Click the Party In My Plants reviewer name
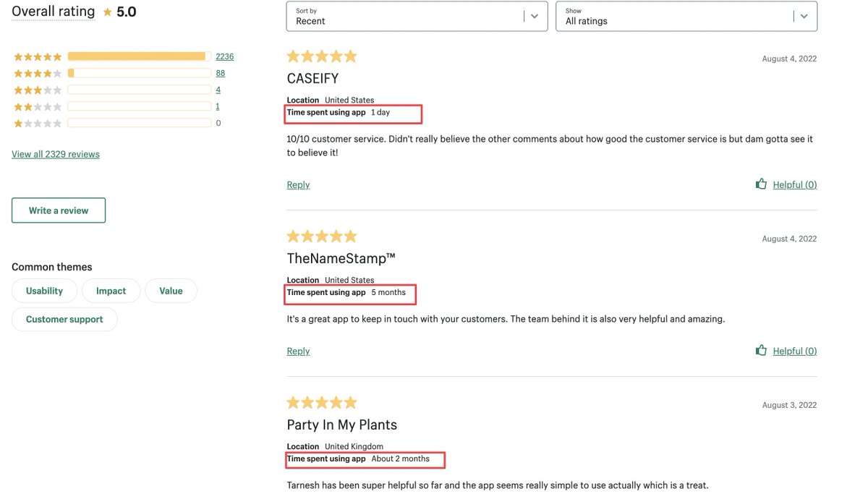 click(x=342, y=425)
